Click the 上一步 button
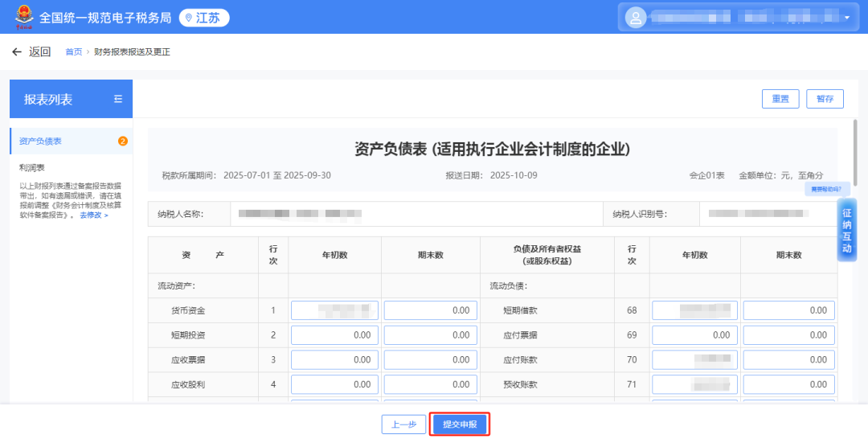The width and height of the screenshot is (868, 443). coord(403,425)
